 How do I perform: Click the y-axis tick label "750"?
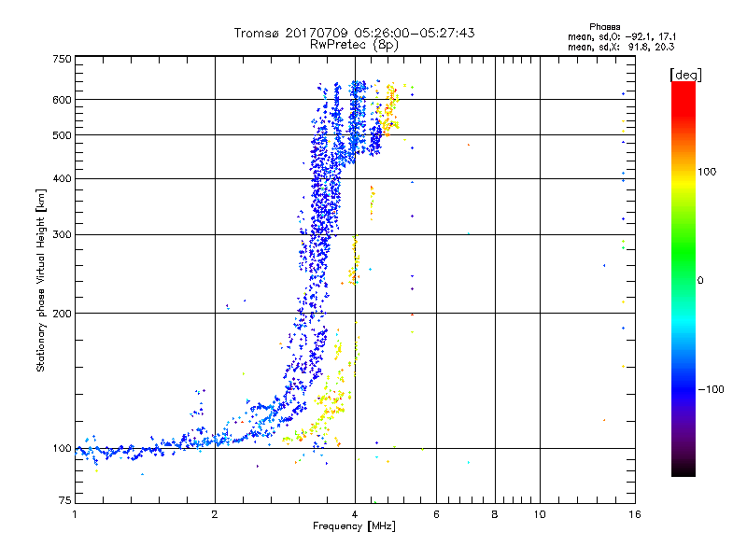pos(62,59)
